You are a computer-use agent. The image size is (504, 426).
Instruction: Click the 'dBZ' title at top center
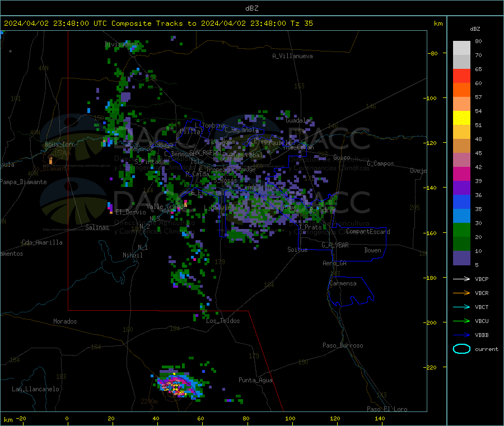[x=251, y=8]
